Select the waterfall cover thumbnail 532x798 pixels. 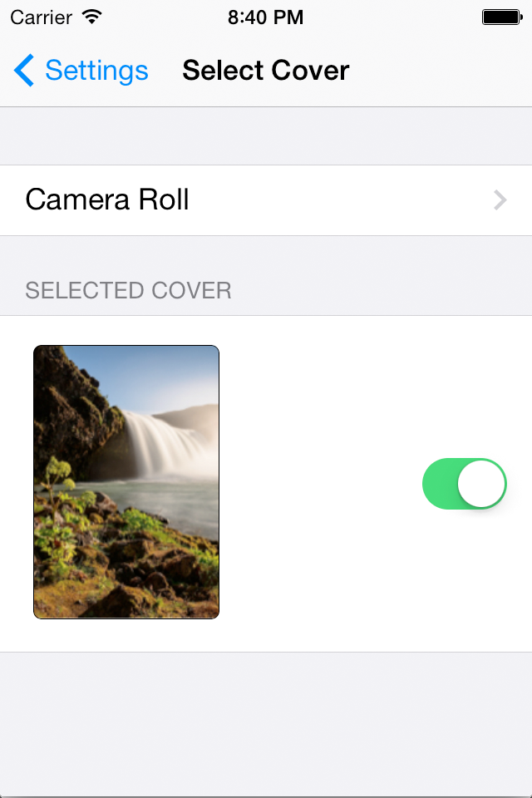click(x=126, y=482)
